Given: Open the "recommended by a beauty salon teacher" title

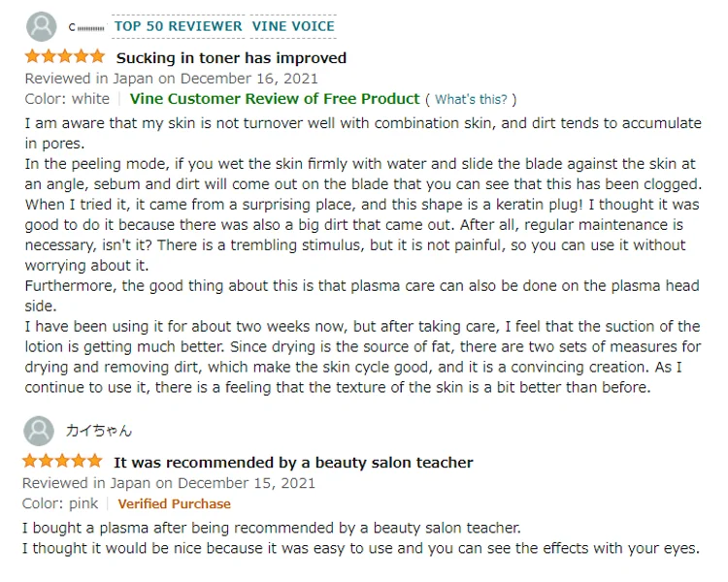Looking at the screenshot, I should point(293,463).
